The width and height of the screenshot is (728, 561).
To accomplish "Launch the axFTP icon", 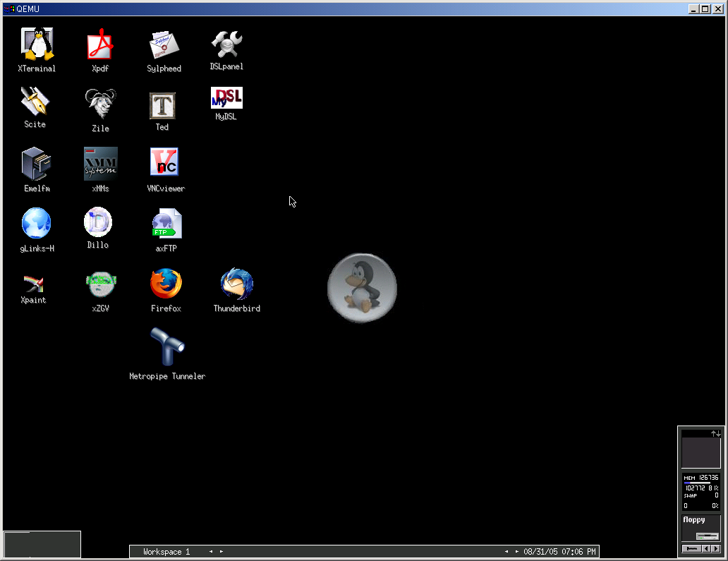I will click(x=166, y=224).
